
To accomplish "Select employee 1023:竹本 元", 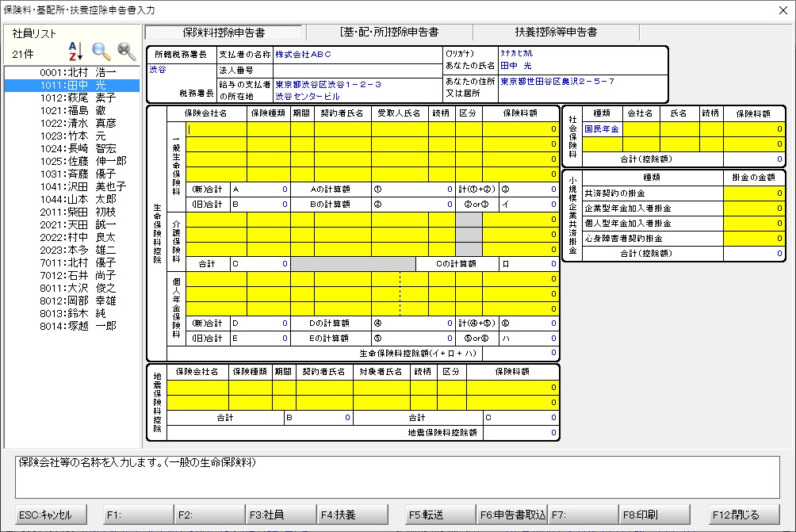I will (x=72, y=136).
